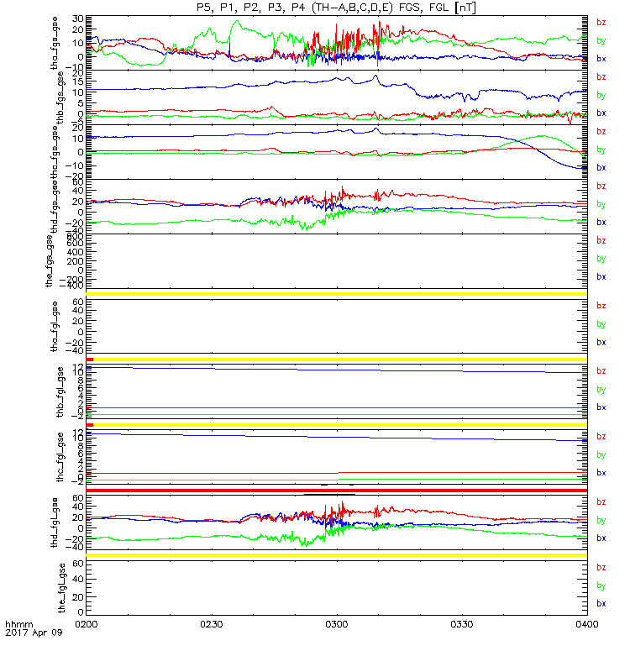The image size is (630, 672).
Task: Click the green "by" legend of the_fgl_gse panel
Action: click(601, 585)
